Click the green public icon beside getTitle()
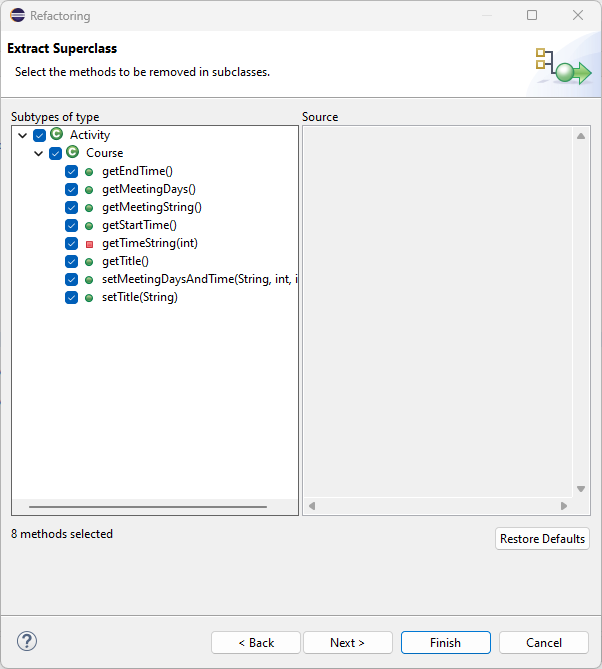 pos(89,262)
